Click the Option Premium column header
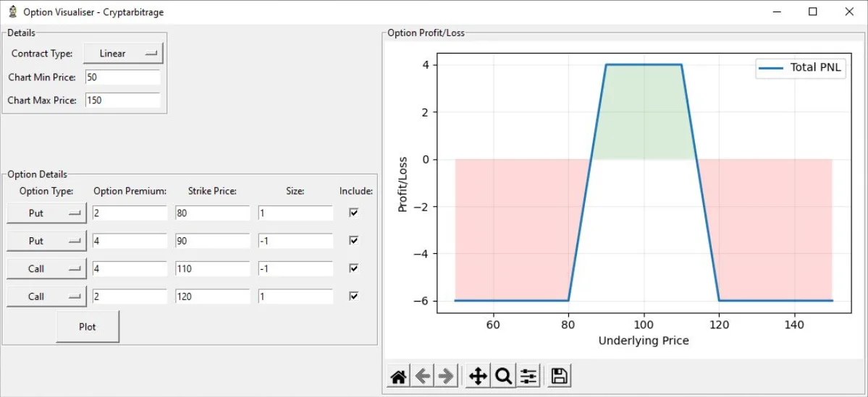 pyautogui.click(x=130, y=192)
